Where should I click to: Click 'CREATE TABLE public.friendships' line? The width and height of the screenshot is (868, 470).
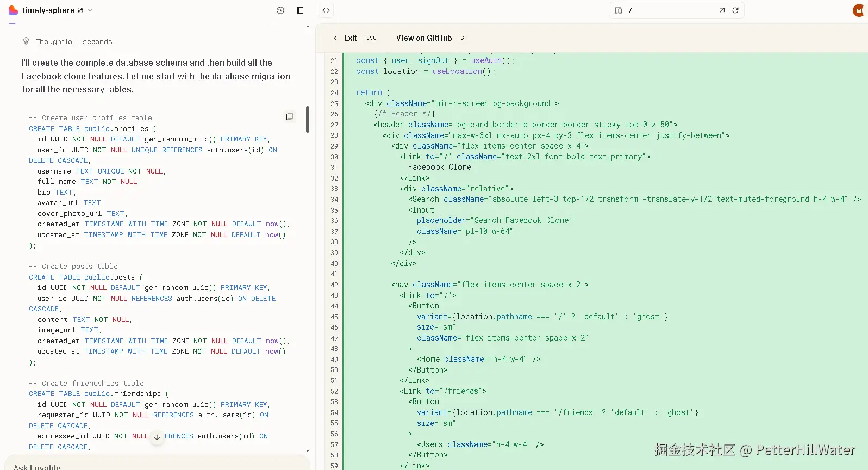coord(99,394)
